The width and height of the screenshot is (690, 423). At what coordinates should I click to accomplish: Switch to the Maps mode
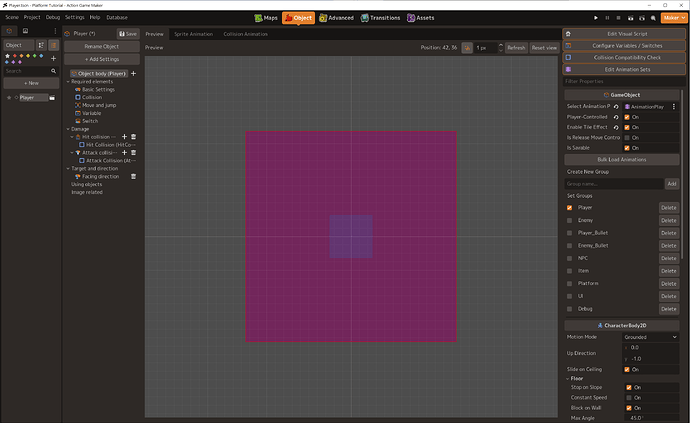pos(266,18)
